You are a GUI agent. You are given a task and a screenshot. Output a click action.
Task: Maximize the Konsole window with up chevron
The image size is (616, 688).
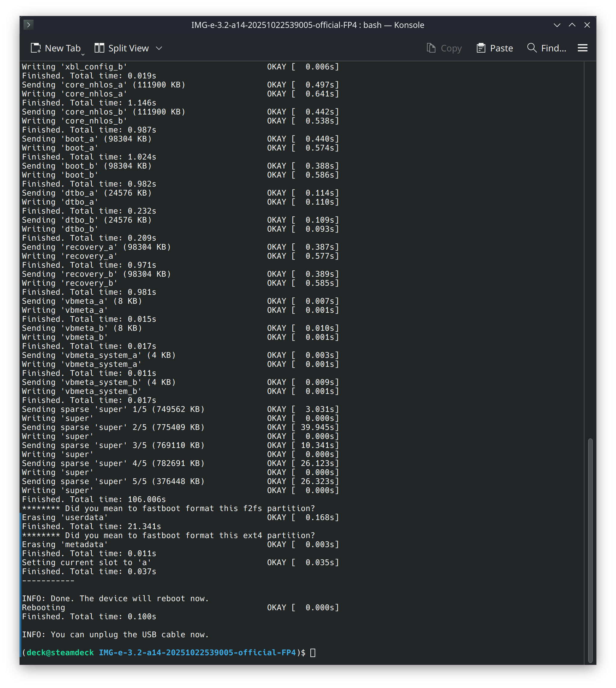pyautogui.click(x=572, y=25)
